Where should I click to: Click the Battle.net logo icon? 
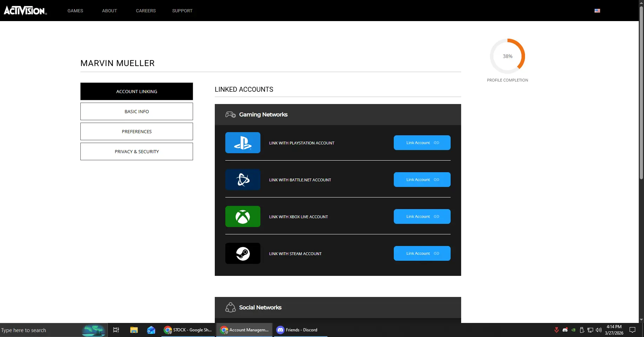point(243,180)
